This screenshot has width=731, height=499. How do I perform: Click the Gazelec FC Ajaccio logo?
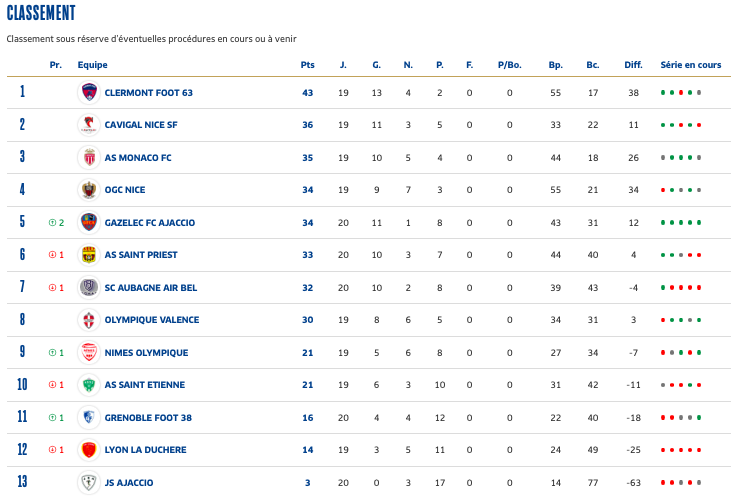click(x=88, y=222)
